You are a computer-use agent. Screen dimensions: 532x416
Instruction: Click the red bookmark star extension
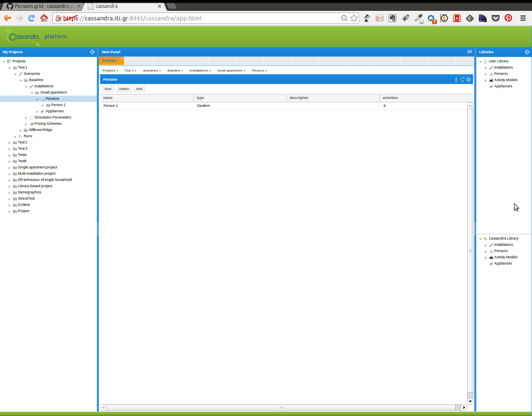tap(457, 18)
